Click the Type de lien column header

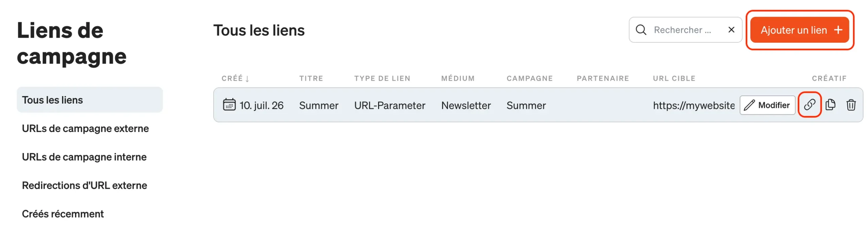click(382, 78)
